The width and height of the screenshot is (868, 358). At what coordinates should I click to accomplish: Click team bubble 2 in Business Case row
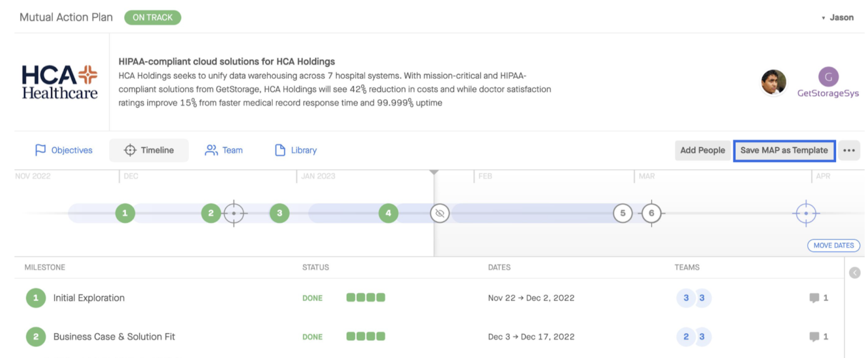click(x=686, y=337)
